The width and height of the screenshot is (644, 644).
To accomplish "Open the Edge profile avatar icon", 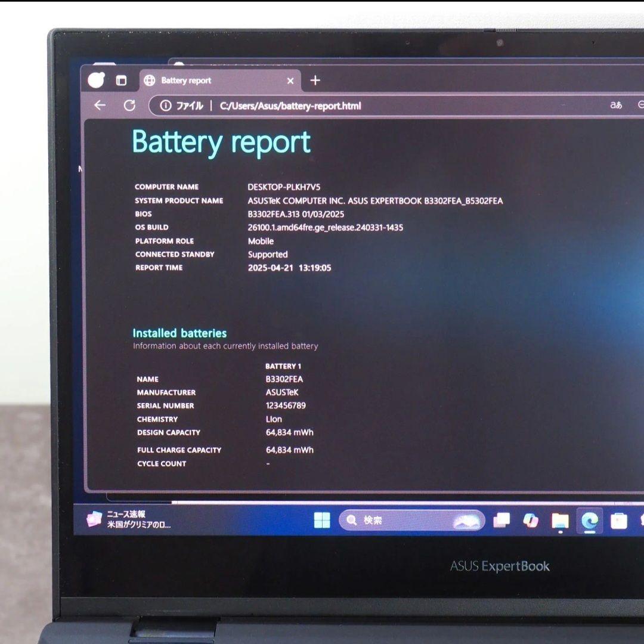I will (x=96, y=80).
